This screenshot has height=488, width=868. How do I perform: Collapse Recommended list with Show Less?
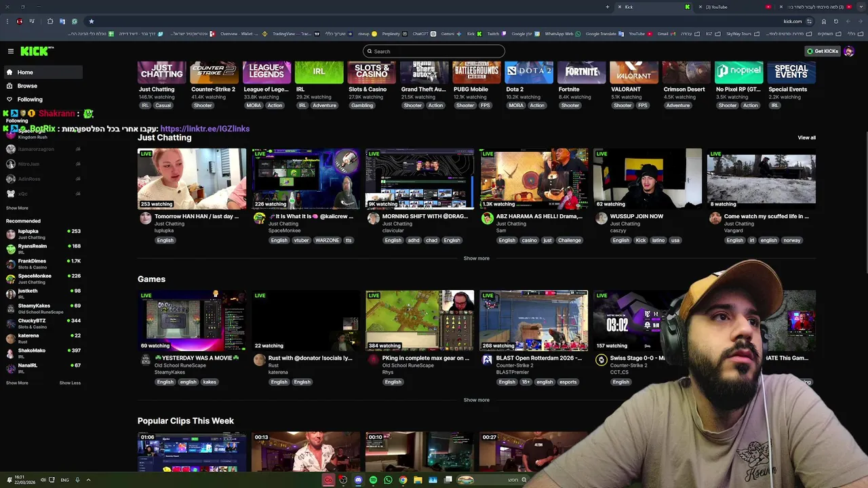point(70,383)
